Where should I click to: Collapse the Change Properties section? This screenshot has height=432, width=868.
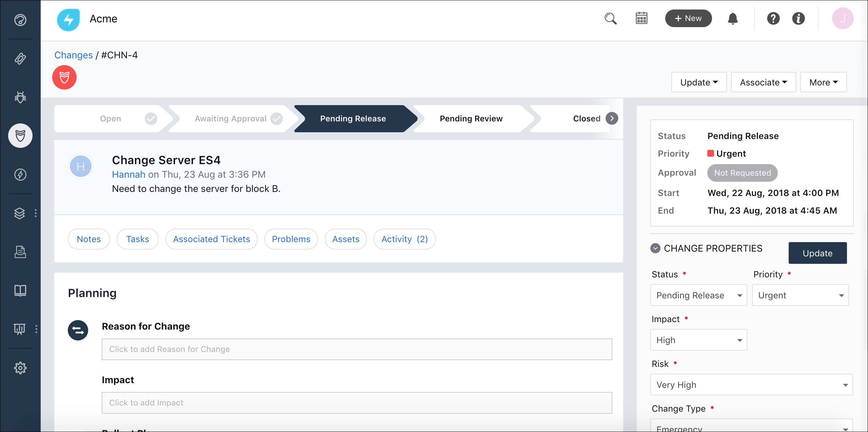coord(655,249)
